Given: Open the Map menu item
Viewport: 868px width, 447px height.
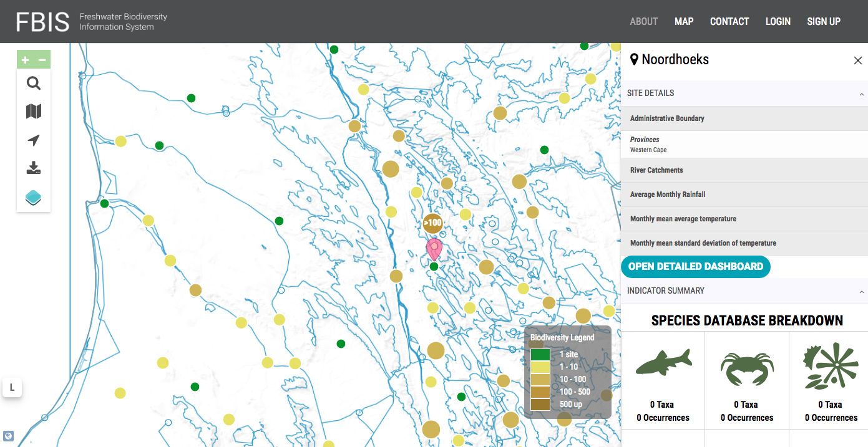Looking at the screenshot, I should click(684, 21).
